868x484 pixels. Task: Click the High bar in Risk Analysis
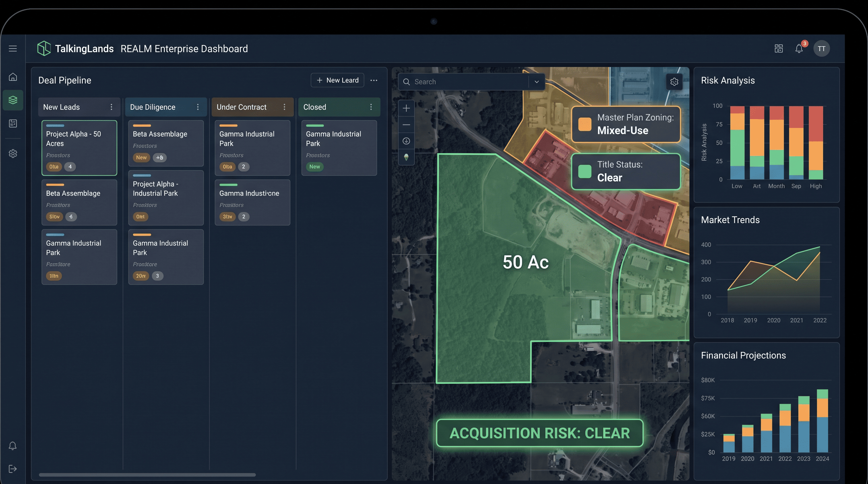816,143
